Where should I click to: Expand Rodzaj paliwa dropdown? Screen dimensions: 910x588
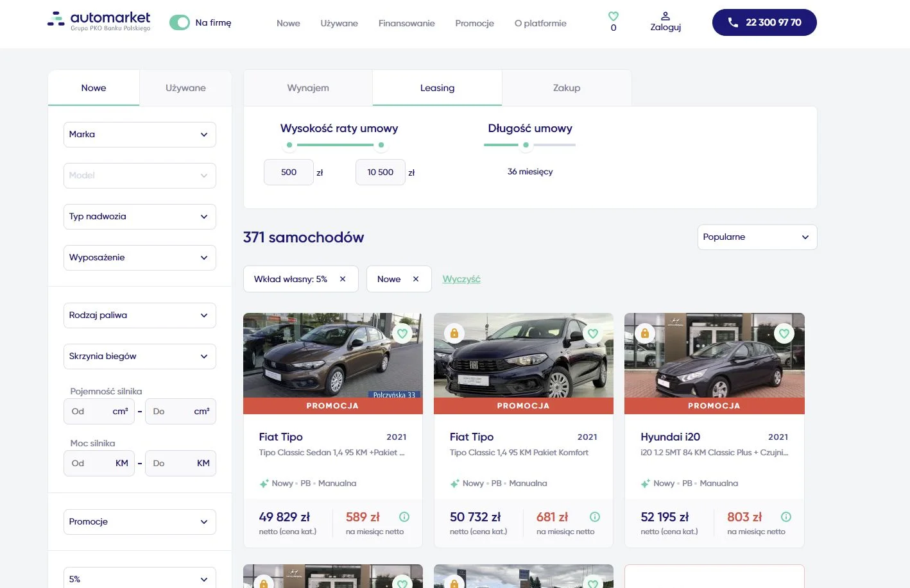click(140, 315)
